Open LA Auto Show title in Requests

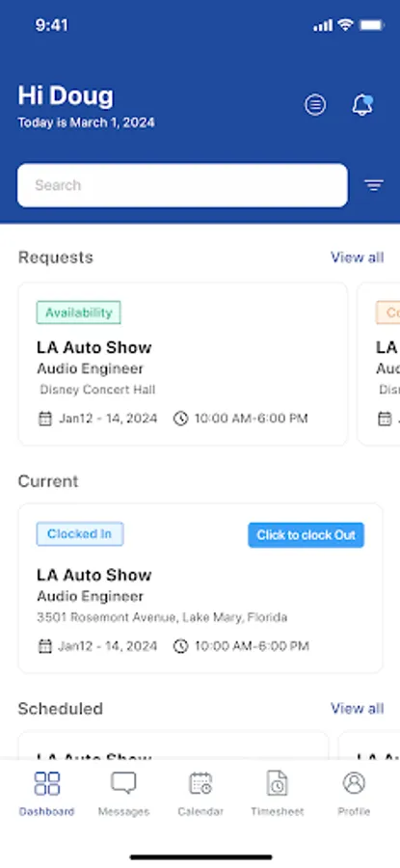pyautogui.click(x=94, y=347)
